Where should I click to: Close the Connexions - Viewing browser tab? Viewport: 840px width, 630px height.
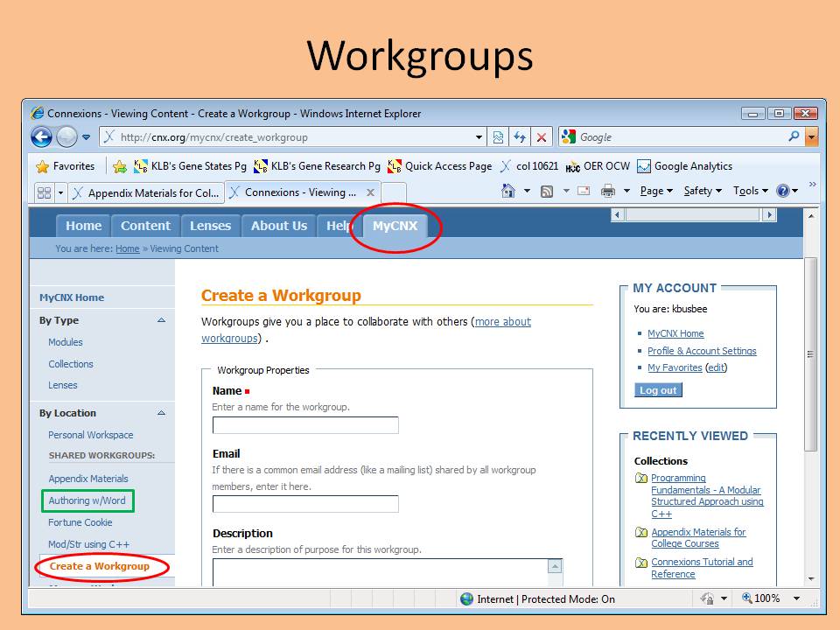pos(370,192)
